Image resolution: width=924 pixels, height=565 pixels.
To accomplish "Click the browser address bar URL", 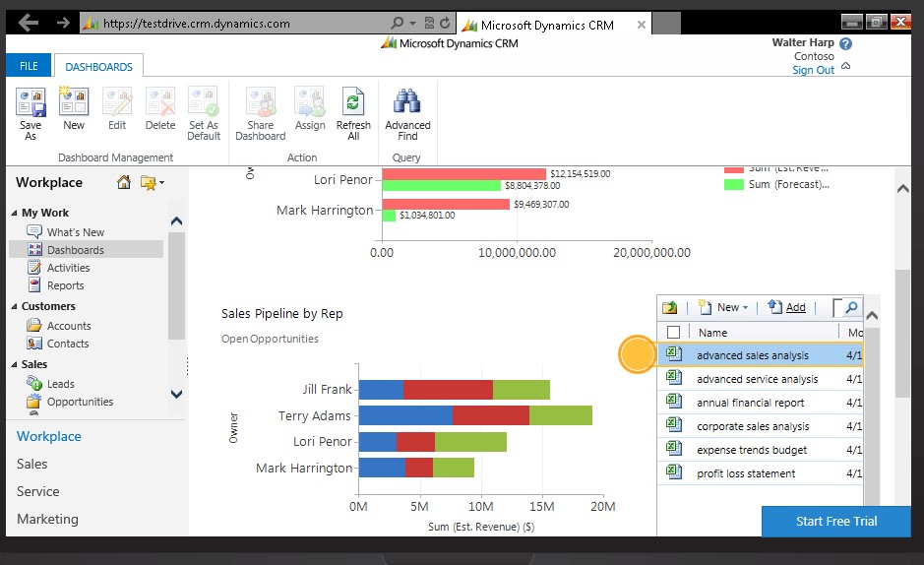I will 196,24.
